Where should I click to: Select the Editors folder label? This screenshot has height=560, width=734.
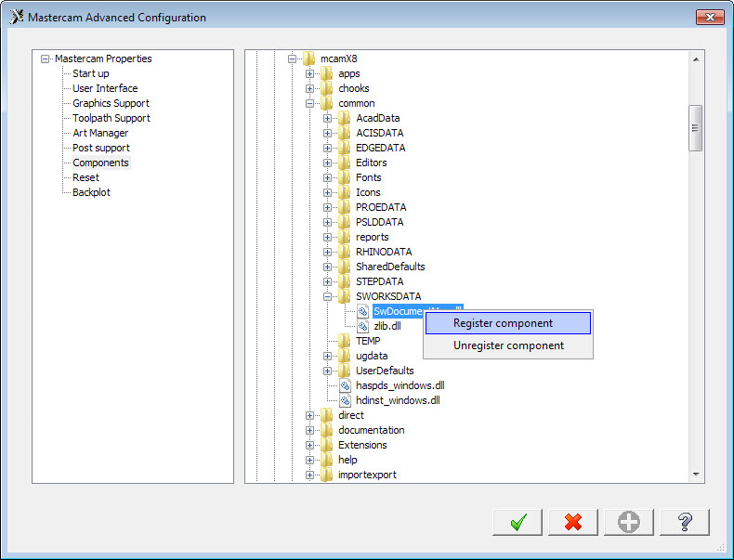372,163
